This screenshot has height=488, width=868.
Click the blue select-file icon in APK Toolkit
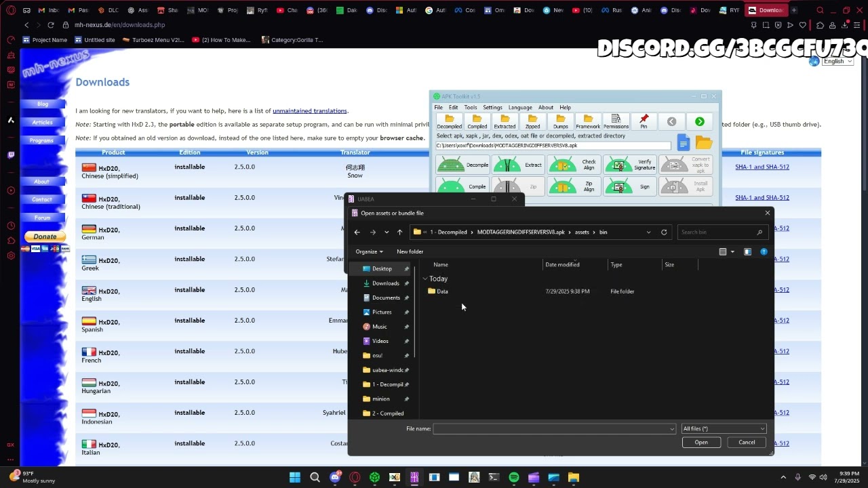684,143
